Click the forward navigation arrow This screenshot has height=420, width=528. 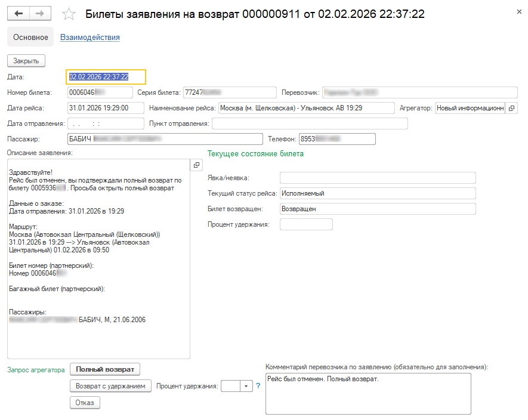click(x=40, y=14)
